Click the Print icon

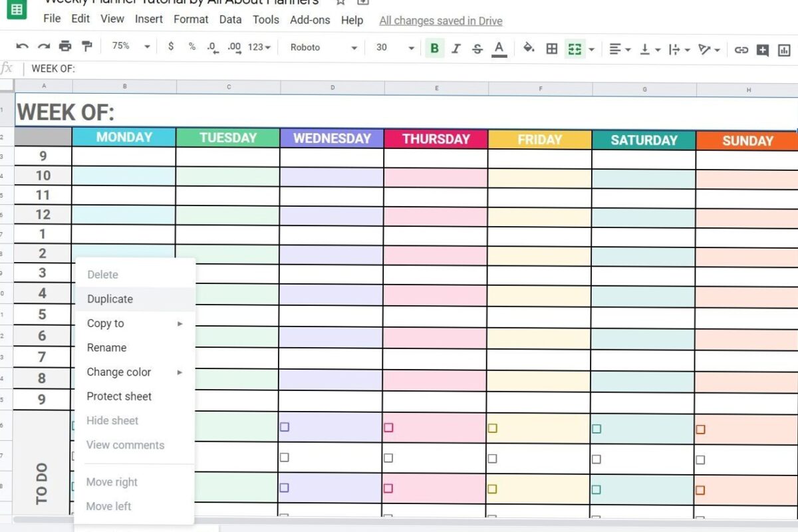point(65,47)
